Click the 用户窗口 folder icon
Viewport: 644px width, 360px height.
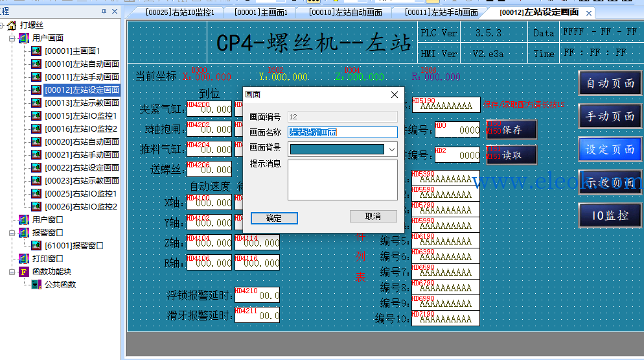[x=24, y=220]
